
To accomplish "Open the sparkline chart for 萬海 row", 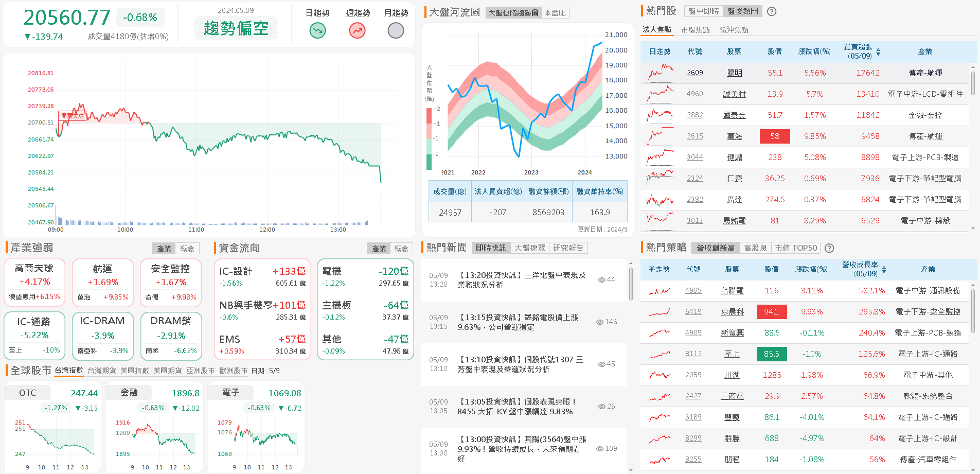I will point(660,136).
